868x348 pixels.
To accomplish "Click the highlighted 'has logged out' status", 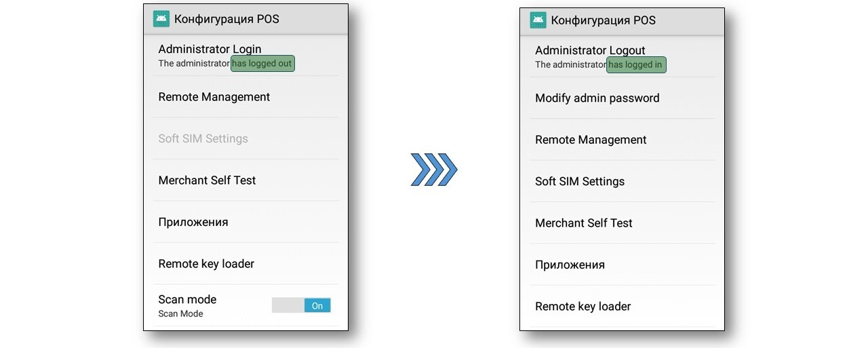I will pyautogui.click(x=262, y=64).
